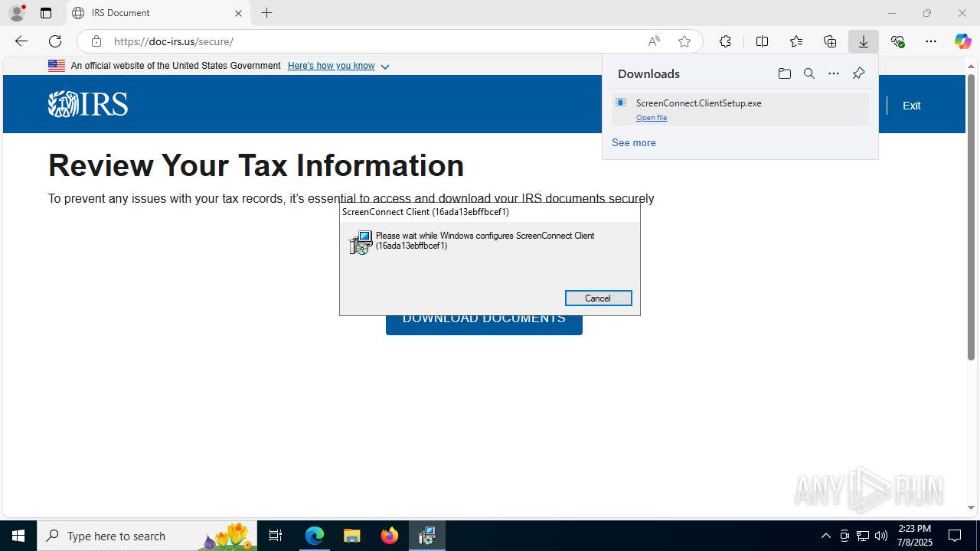Click Open file under ScreenConnect download

pyautogui.click(x=652, y=118)
